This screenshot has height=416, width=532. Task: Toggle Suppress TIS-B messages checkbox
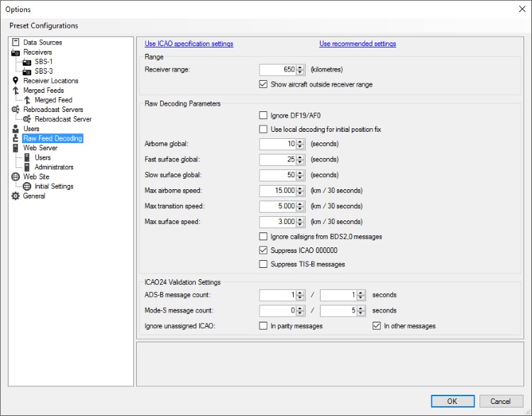pos(264,264)
